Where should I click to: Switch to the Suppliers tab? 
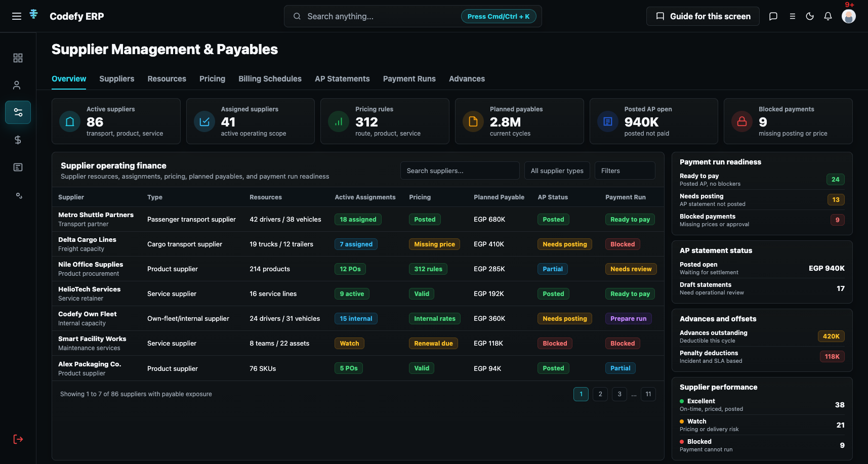pos(117,79)
